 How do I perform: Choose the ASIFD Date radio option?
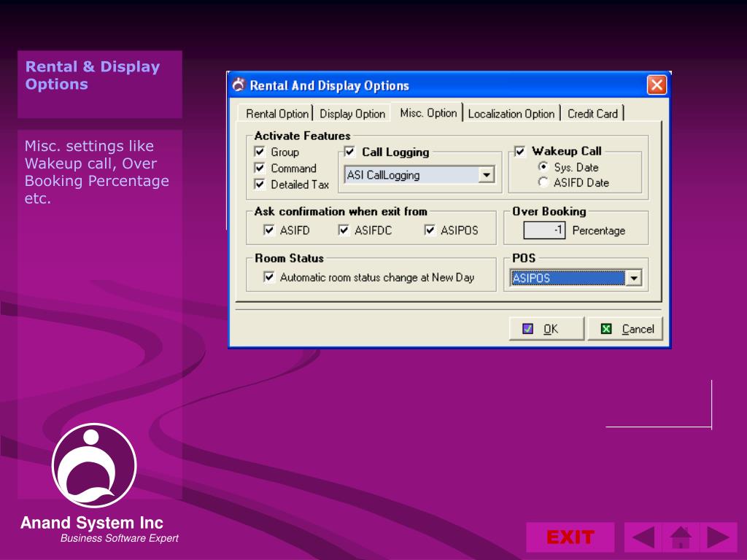coord(543,182)
